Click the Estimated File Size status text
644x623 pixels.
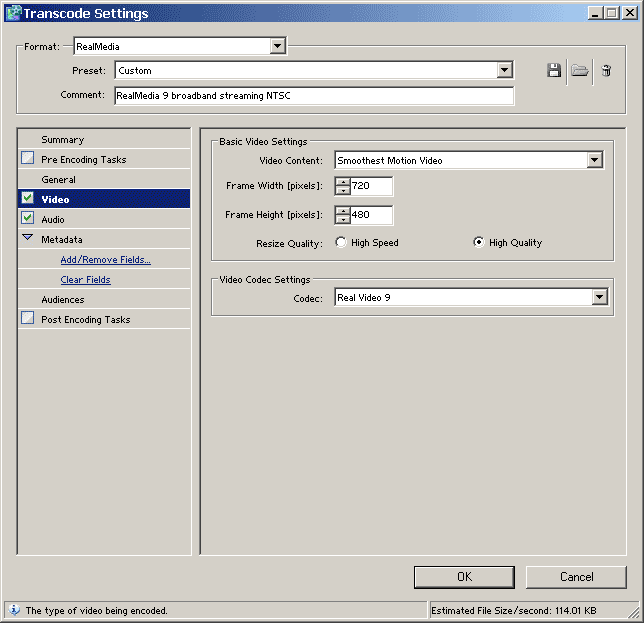(x=513, y=611)
